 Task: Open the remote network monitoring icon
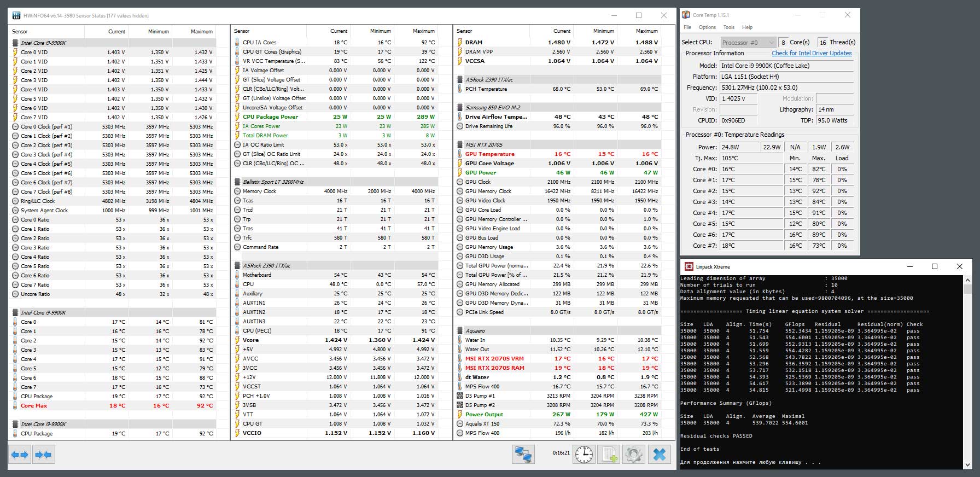(x=523, y=454)
